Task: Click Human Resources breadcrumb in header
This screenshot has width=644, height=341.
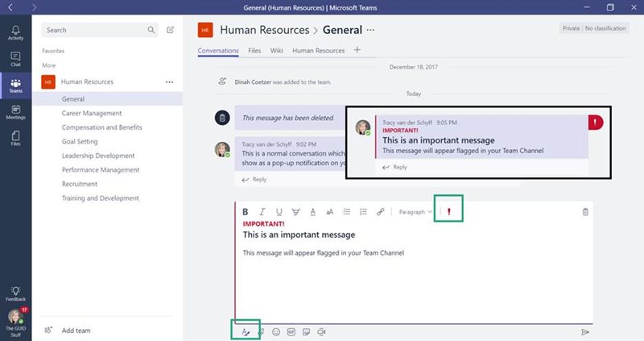Action: pyautogui.click(x=265, y=30)
